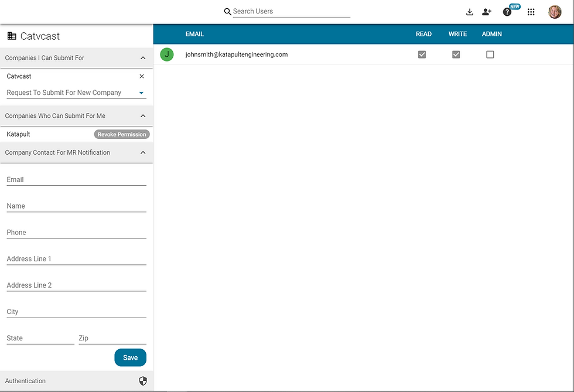The width and height of the screenshot is (574, 392).
Task: Open the user profile avatar
Action: click(x=555, y=12)
